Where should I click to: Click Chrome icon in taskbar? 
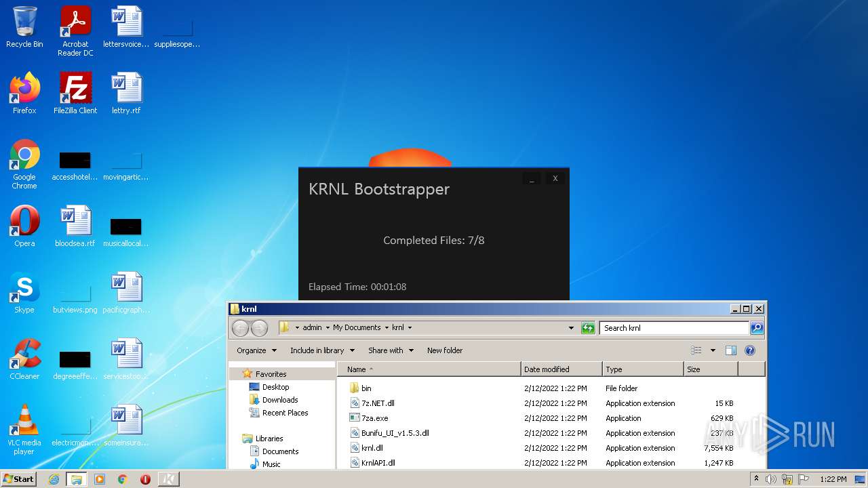123,479
